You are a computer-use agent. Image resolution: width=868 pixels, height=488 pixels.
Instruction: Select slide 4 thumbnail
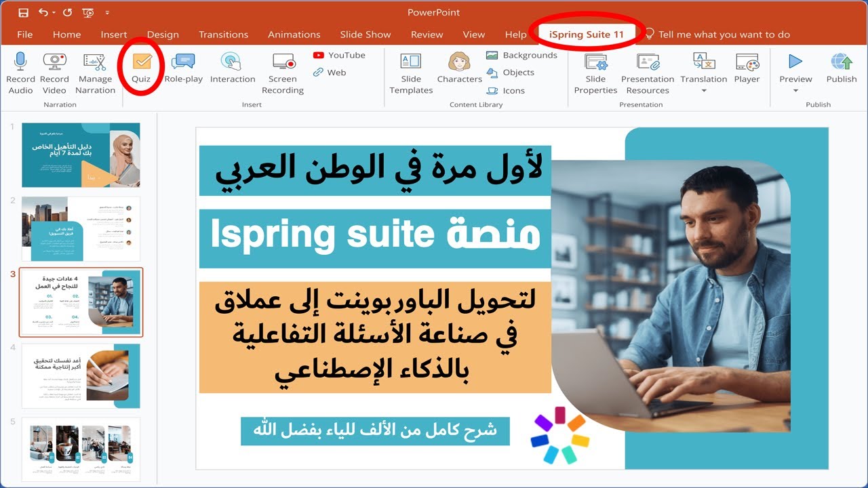81,376
